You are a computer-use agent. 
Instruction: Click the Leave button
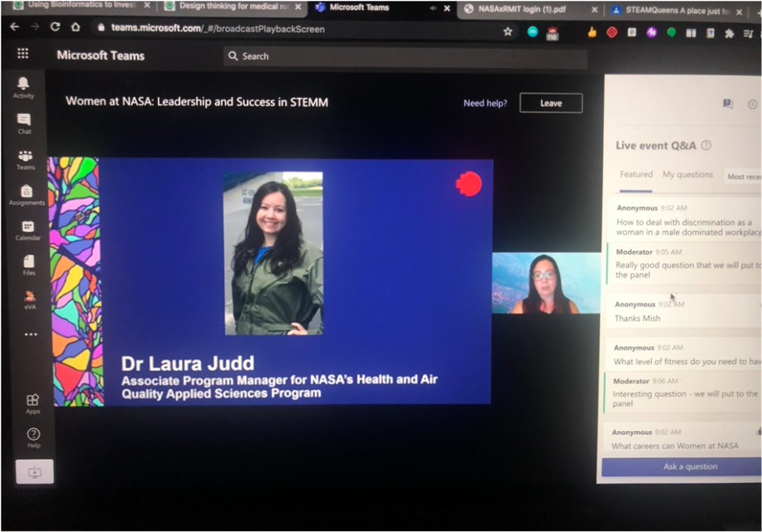click(x=551, y=103)
